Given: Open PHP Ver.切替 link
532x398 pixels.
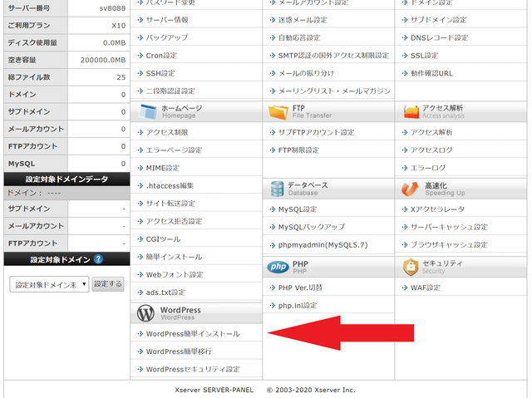Looking at the screenshot, I should point(300,287).
